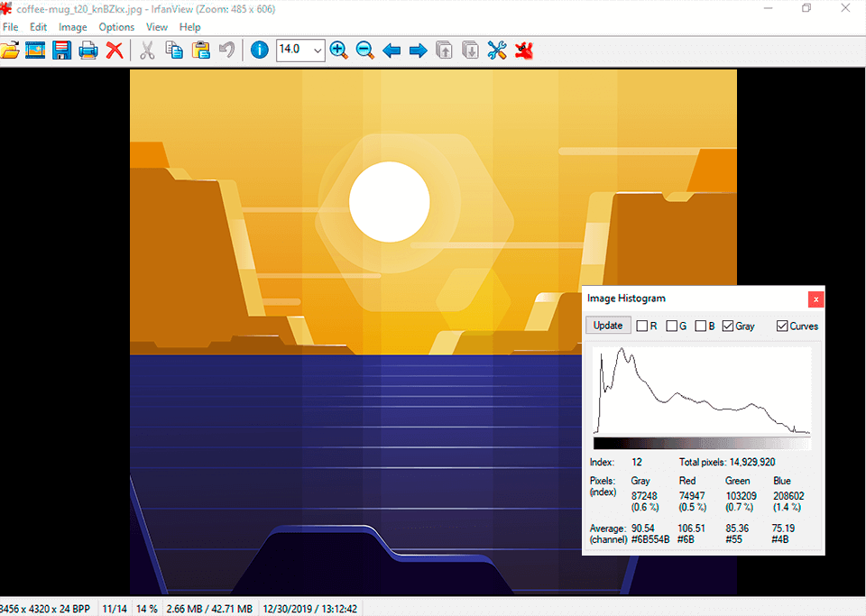Click the grayscale gradient strip below the histogram
The height and width of the screenshot is (616, 866).
click(704, 443)
